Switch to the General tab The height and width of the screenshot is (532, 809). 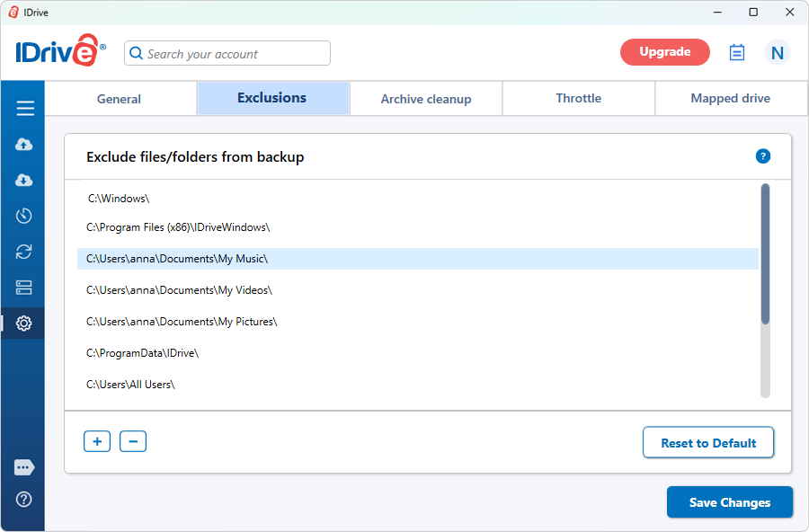pos(120,99)
